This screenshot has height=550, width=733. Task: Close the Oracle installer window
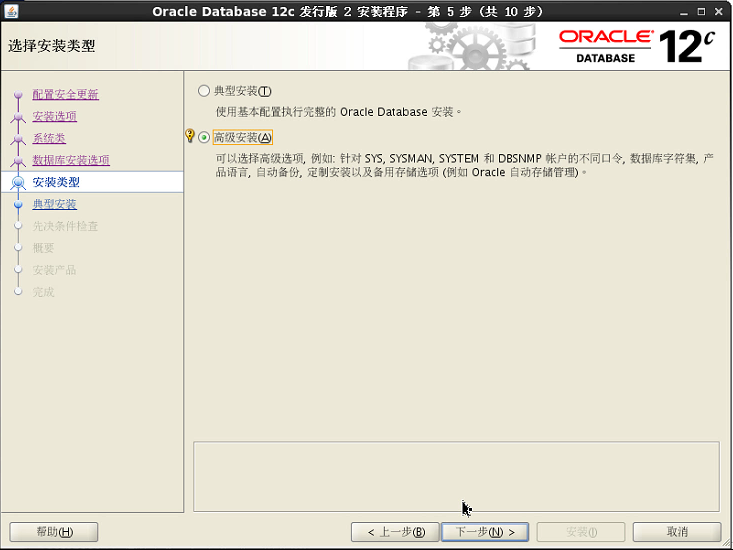719,12
